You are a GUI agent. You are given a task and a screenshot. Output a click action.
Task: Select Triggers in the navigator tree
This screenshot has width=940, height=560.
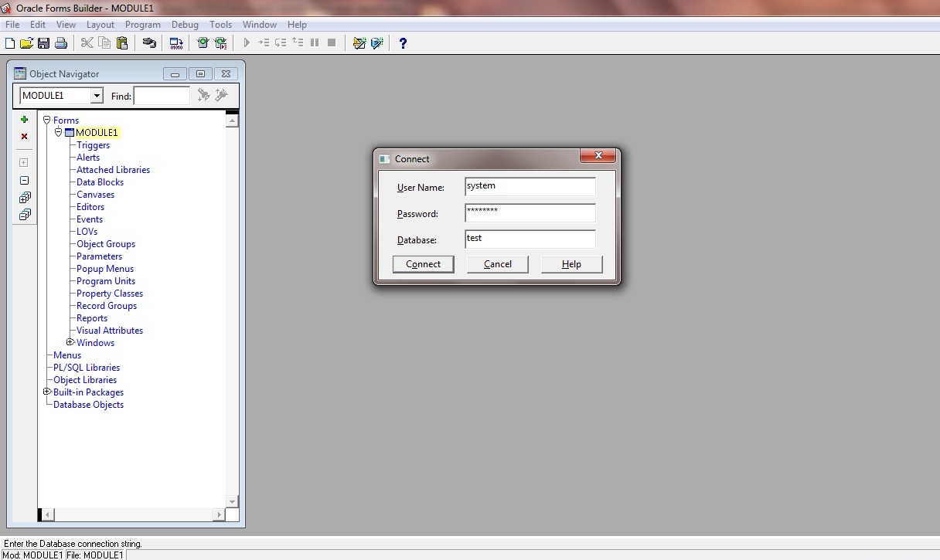click(x=93, y=145)
